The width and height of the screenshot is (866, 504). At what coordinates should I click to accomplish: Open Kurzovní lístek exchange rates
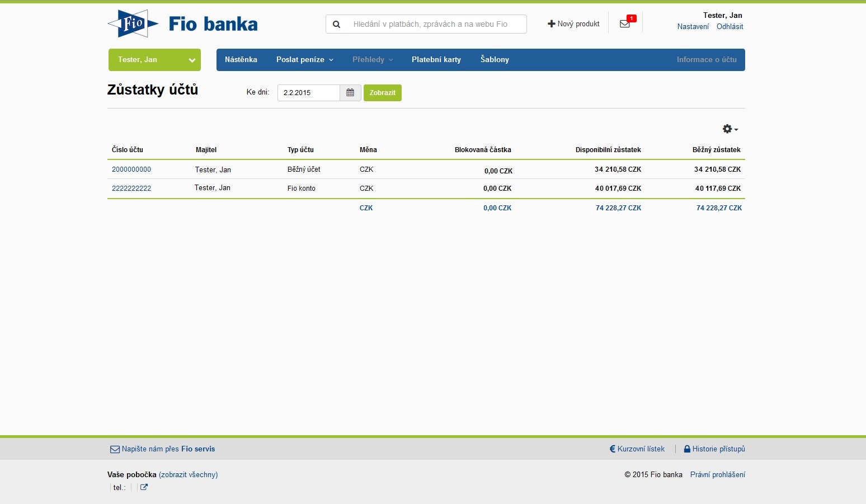[x=637, y=449]
